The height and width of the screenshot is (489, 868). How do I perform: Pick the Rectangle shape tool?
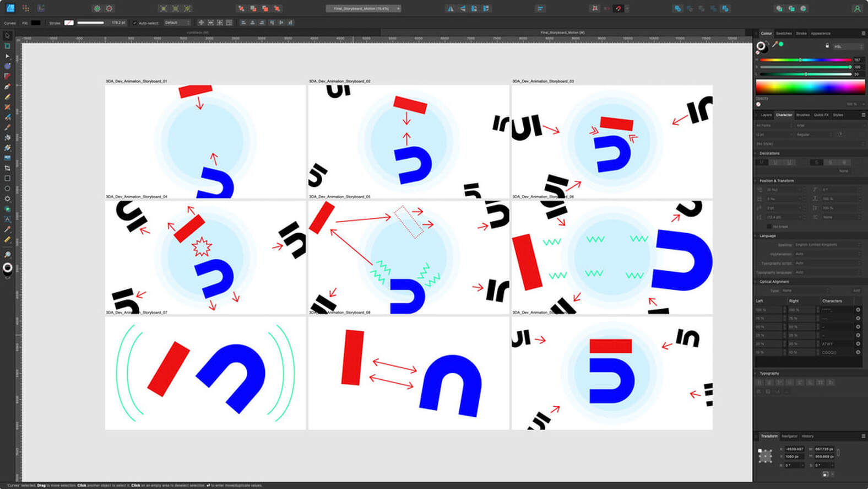[x=7, y=178]
